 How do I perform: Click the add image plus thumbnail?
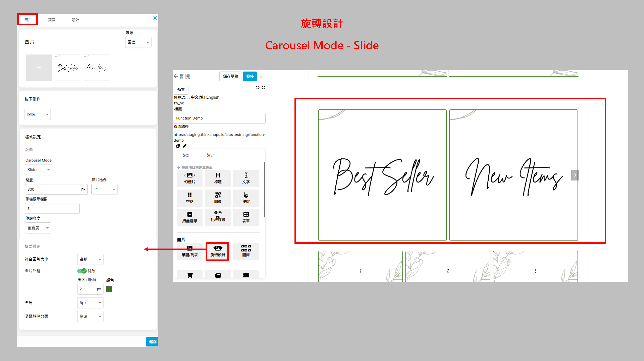39,68
